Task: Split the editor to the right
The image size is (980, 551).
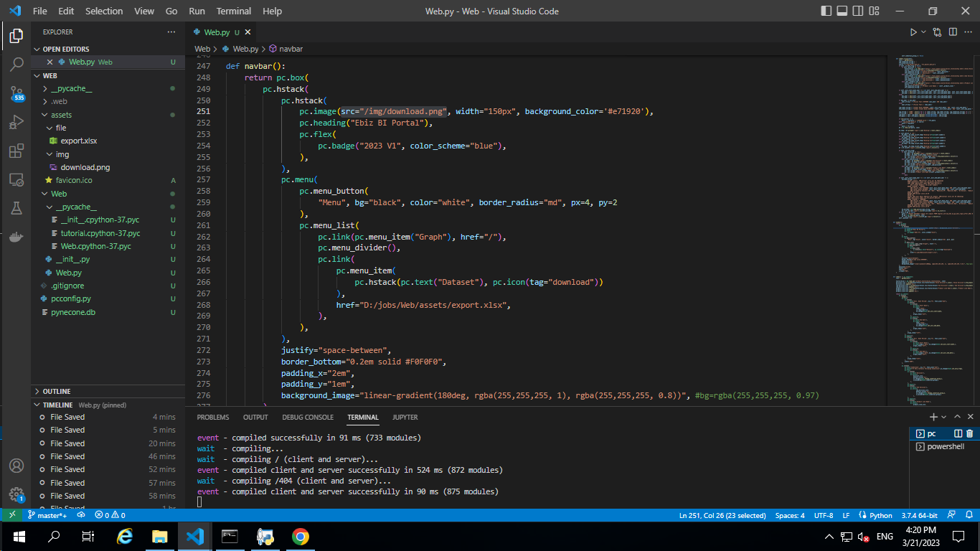Action: click(954, 32)
